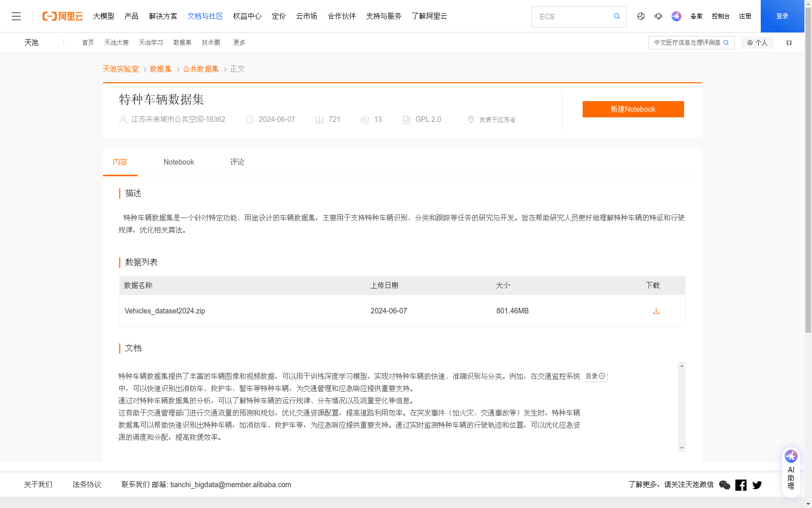Viewport: 812px width, 508px height.
Task: Open the 控制台 link
Action: pyautogui.click(x=721, y=16)
